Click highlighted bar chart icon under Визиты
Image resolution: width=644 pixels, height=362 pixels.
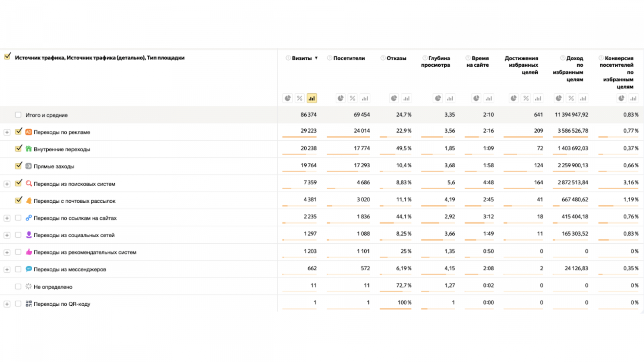(312, 98)
